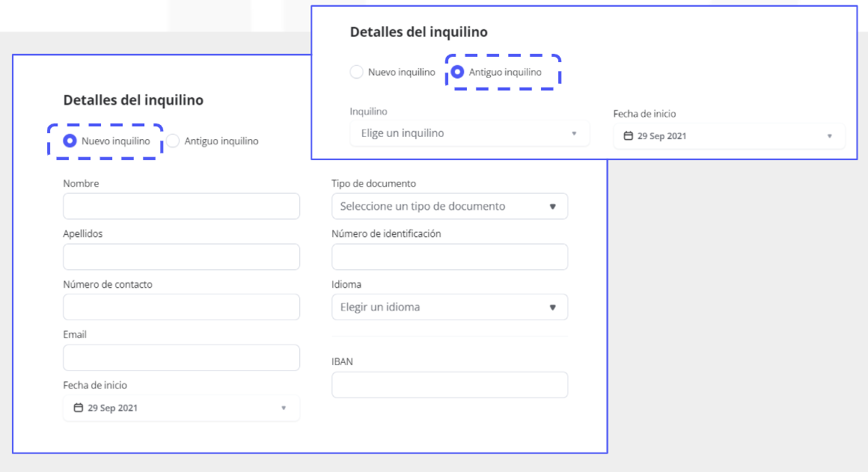
Task: Click '29 Sep 2021' date in lower form
Action: pos(112,408)
